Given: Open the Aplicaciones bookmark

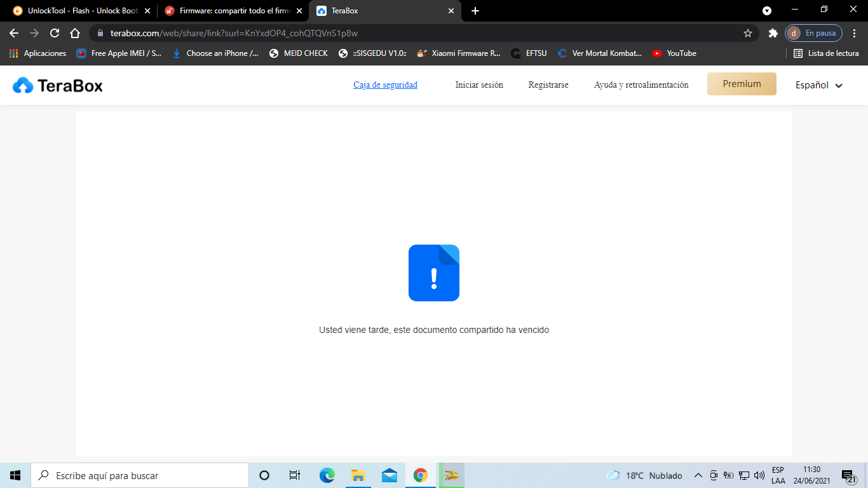Looking at the screenshot, I should [x=38, y=53].
